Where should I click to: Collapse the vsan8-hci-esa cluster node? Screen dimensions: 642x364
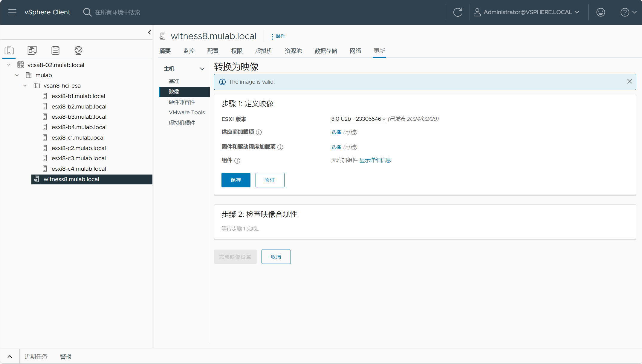point(25,85)
